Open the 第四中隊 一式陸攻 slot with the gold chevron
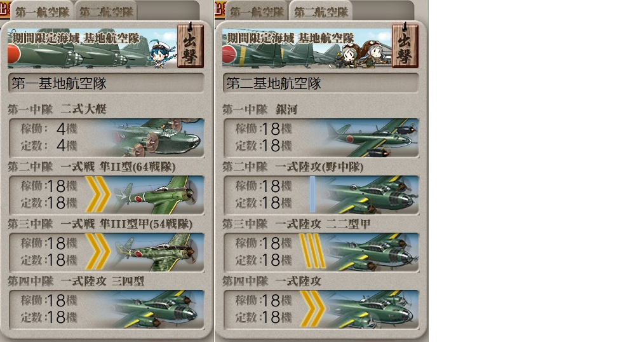The width and height of the screenshot is (644, 342). [x=321, y=309]
